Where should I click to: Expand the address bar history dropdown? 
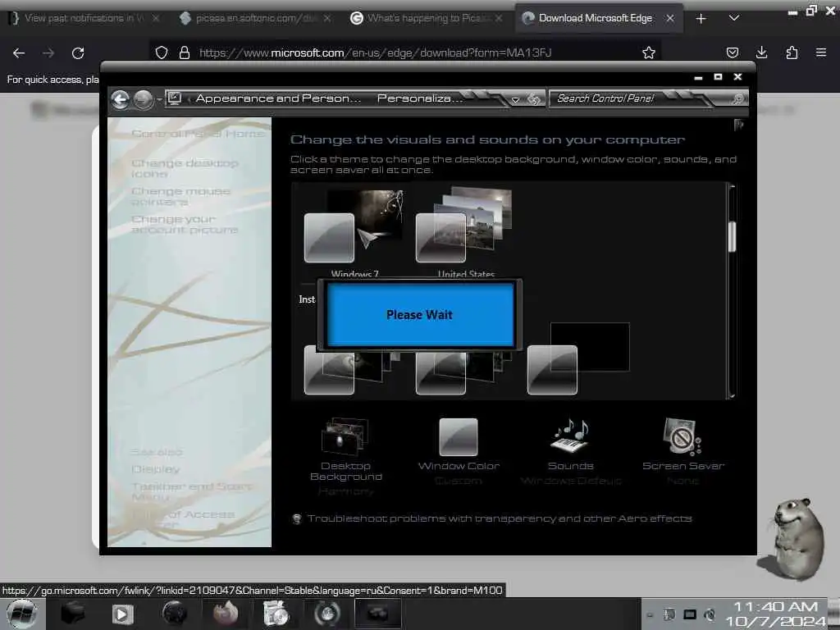(x=515, y=99)
